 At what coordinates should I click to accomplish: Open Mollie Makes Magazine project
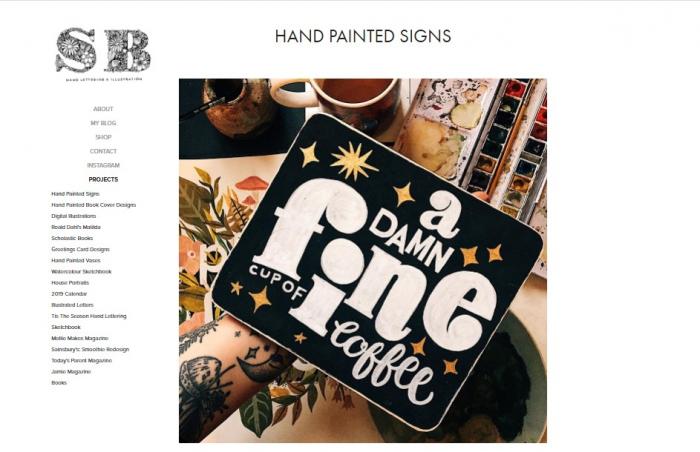80,339
